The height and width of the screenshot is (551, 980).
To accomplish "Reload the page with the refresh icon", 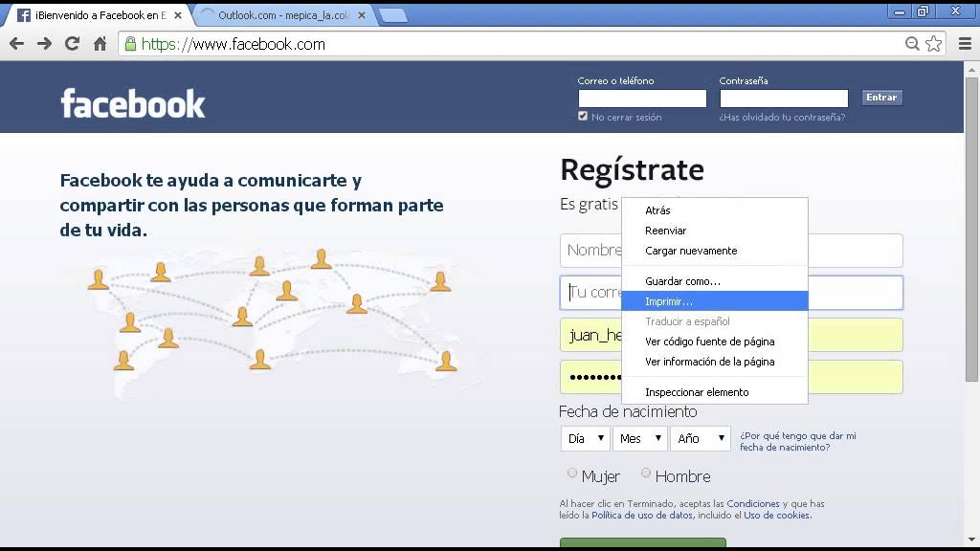I will 73,44.
